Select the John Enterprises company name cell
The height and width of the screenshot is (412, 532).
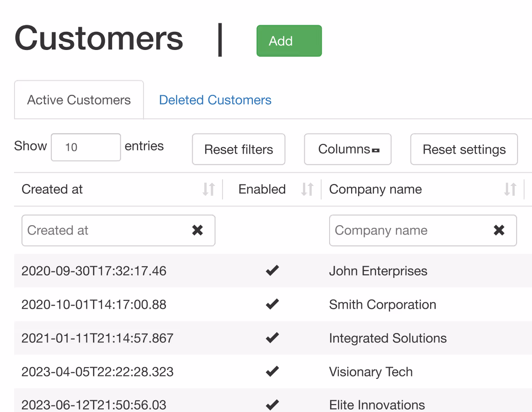click(378, 271)
